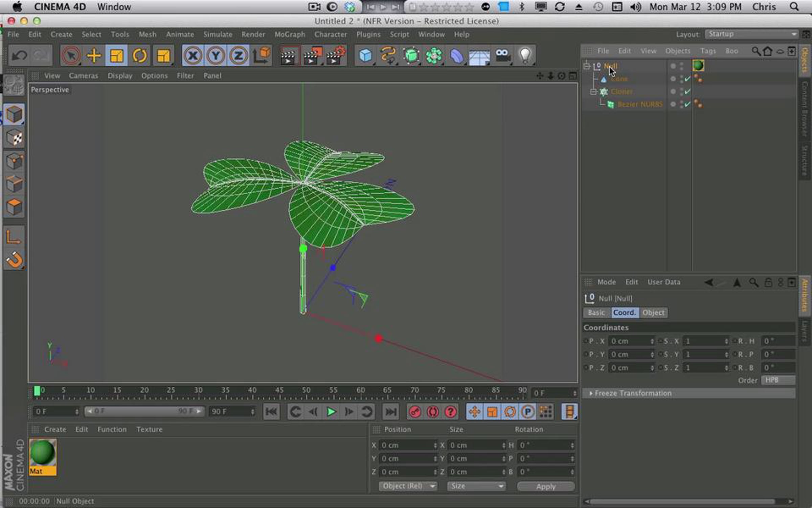Switch to Points mode in the left sidebar
Image resolution: width=812 pixels, height=508 pixels.
(14, 161)
